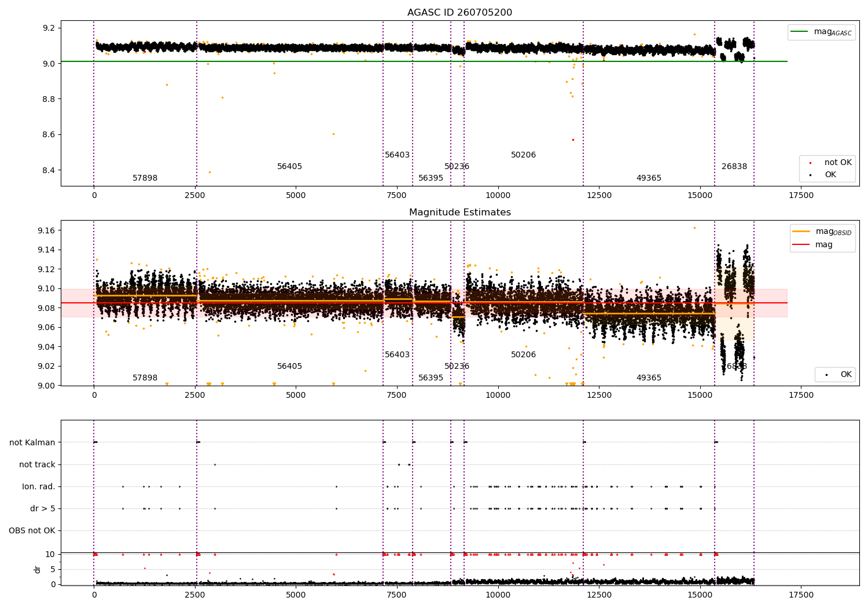This screenshot has width=868, height=608.
Task: Click obsid label 56403 in the AGASC plot
Action: (x=397, y=155)
